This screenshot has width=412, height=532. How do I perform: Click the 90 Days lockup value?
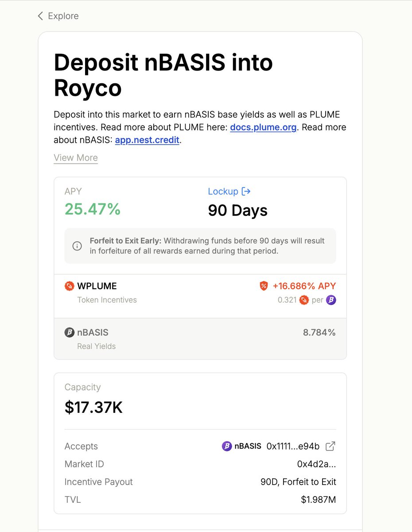point(237,210)
